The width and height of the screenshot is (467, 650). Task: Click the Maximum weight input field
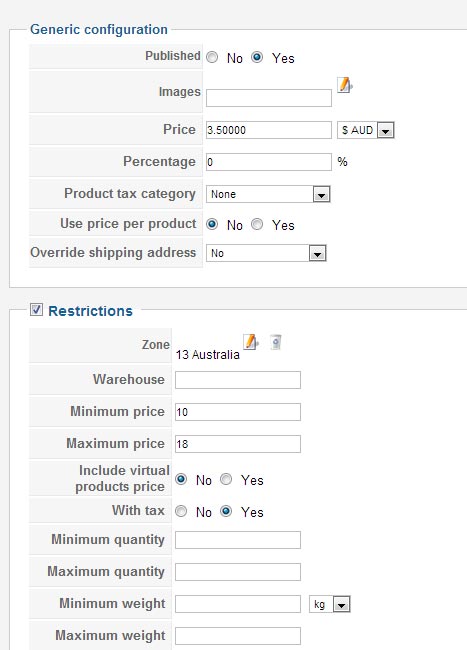click(238, 636)
